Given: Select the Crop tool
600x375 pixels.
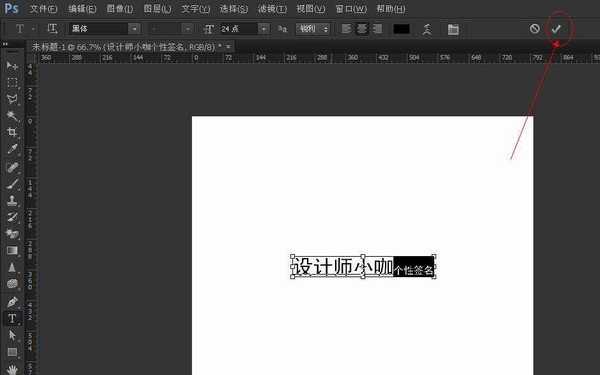Looking at the screenshot, I should coord(12,132).
